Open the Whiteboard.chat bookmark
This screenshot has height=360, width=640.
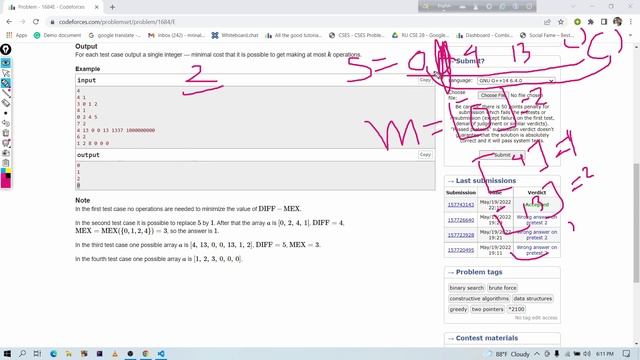[x=235, y=36]
